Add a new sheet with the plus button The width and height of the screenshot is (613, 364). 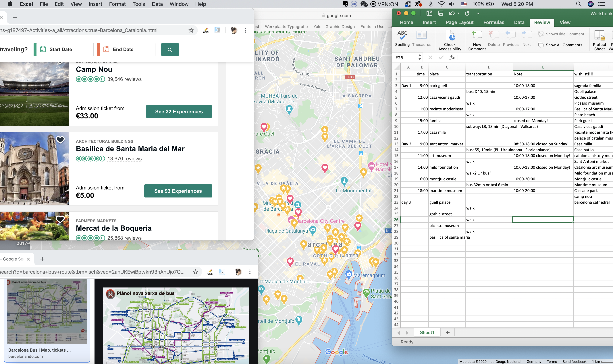(x=448, y=332)
